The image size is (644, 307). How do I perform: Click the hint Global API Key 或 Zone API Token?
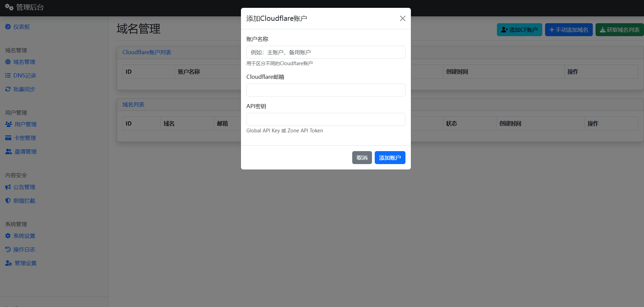click(285, 131)
